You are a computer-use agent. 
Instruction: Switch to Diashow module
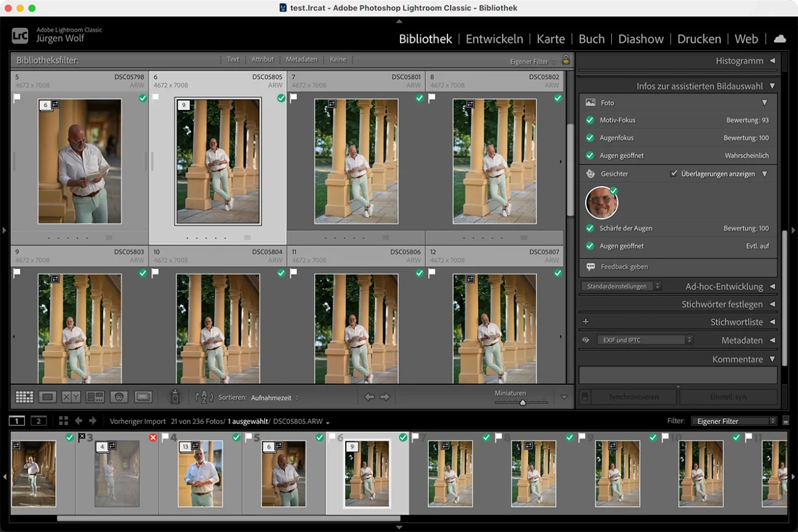pyautogui.click(x=641, y=39)
